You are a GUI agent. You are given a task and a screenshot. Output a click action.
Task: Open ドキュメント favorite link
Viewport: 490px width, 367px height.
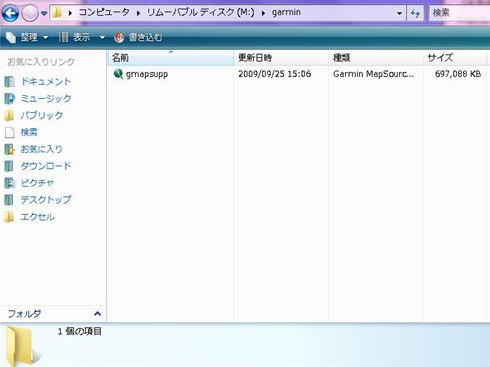click(46, 82)
